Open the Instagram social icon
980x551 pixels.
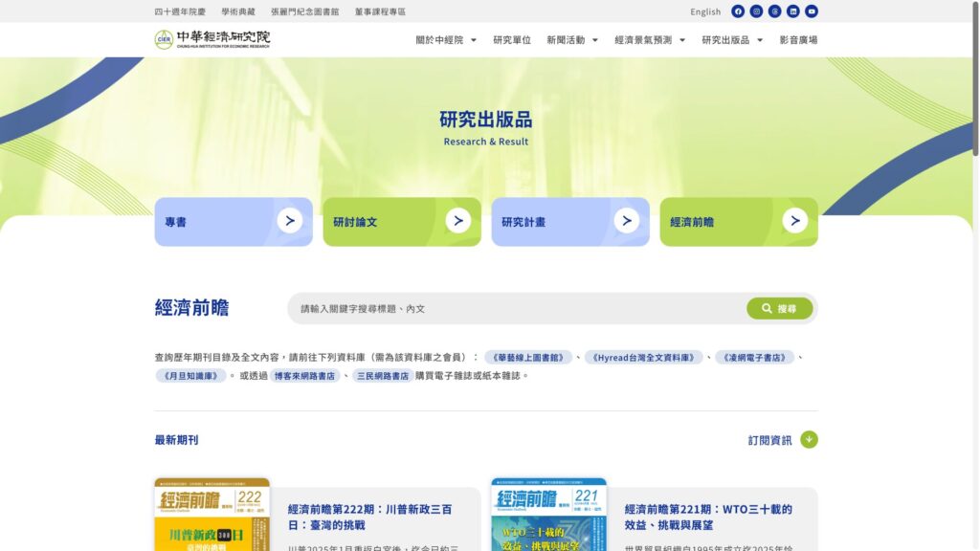pos(756,11)
